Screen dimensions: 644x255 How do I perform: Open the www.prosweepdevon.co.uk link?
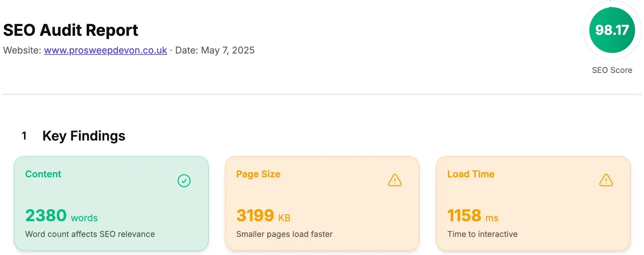tap(105, 50)
